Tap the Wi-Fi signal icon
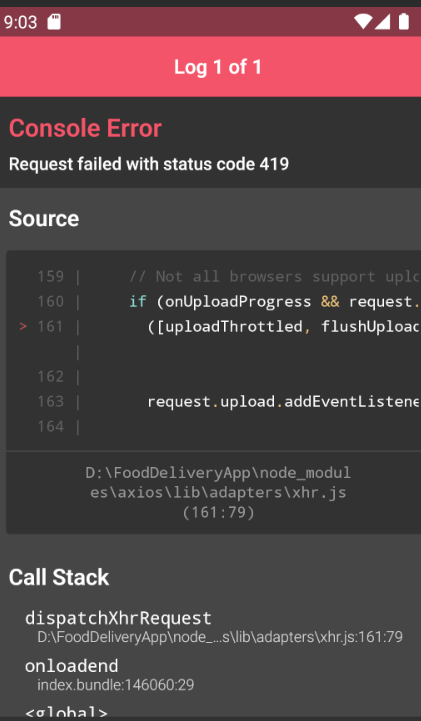Image resolution: width=421 pixels, height=721 pixels. click(x=363, y=21)
